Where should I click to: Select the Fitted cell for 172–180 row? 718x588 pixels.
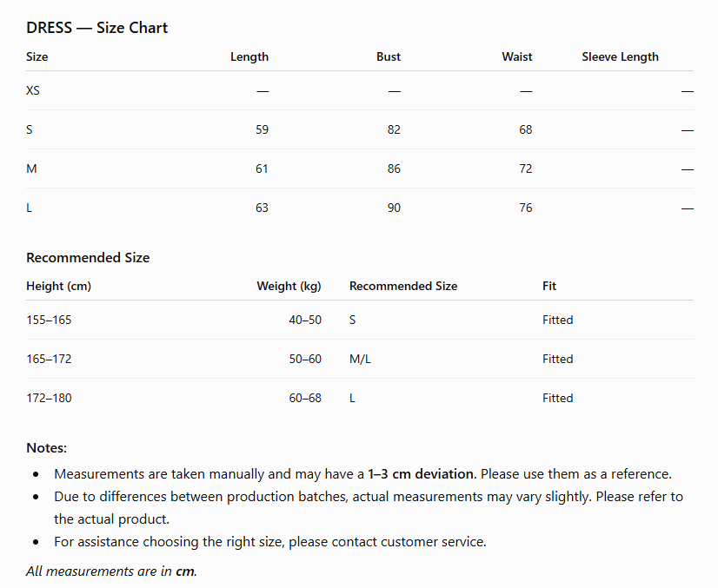click(558, 398)
